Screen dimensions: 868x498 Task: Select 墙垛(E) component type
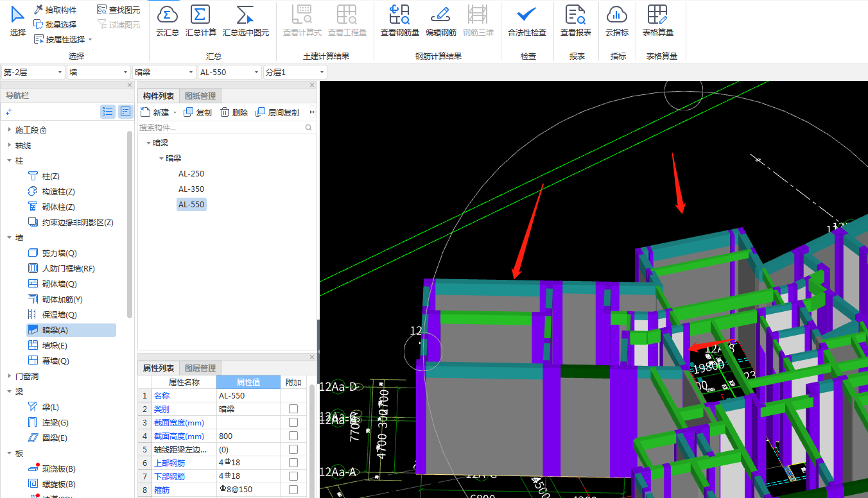(48, 345)
